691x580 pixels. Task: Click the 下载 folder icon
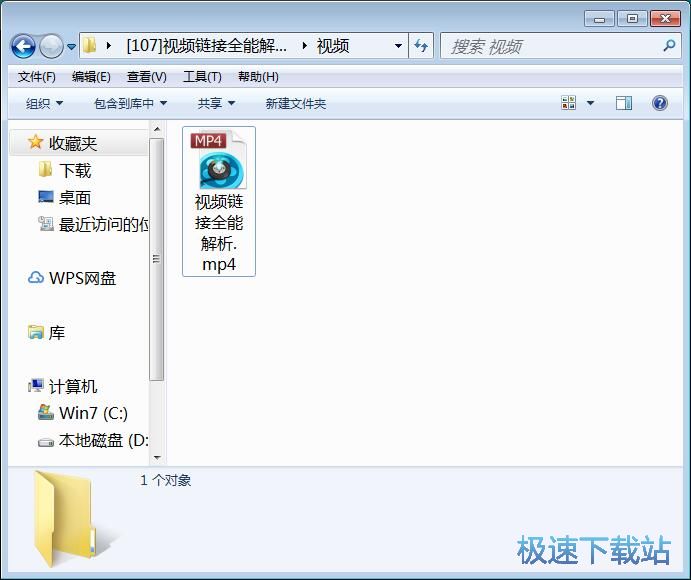[x=45, y=169]
